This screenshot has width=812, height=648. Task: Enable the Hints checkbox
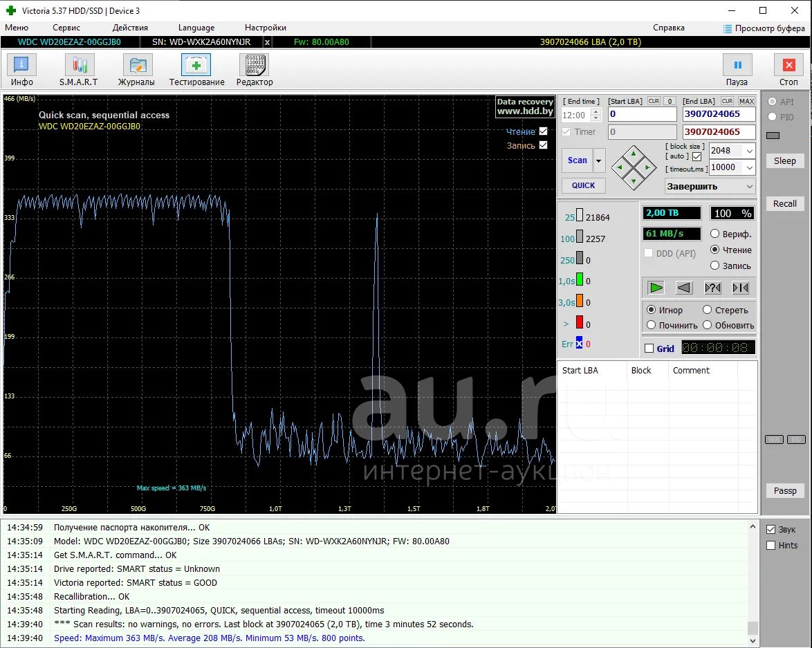[771, 546]
